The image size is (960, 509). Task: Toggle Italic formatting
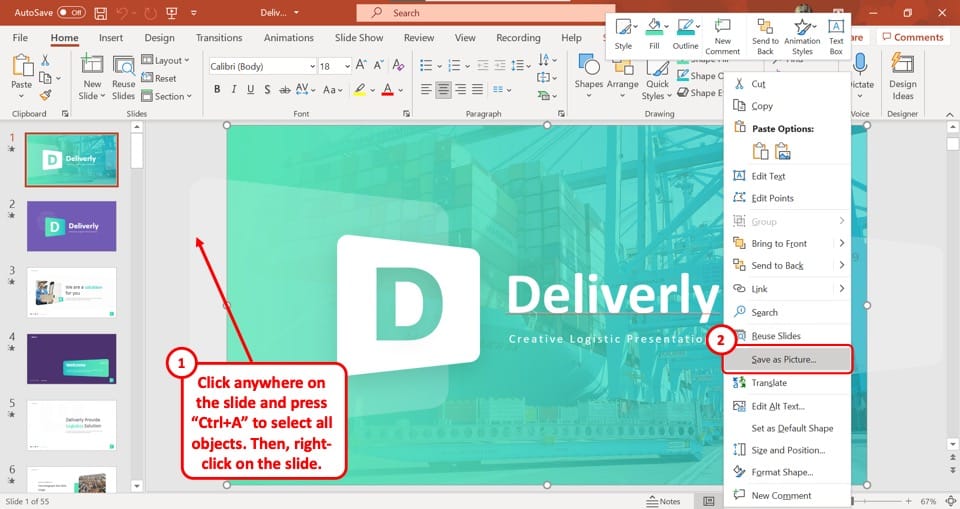[233, 89]
